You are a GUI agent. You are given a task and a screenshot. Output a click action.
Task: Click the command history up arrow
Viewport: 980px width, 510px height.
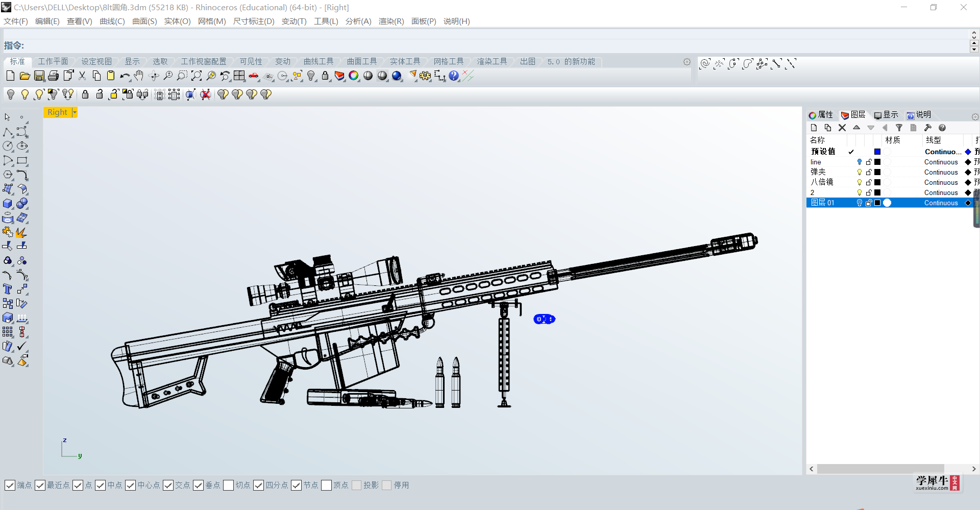point(974,43)
